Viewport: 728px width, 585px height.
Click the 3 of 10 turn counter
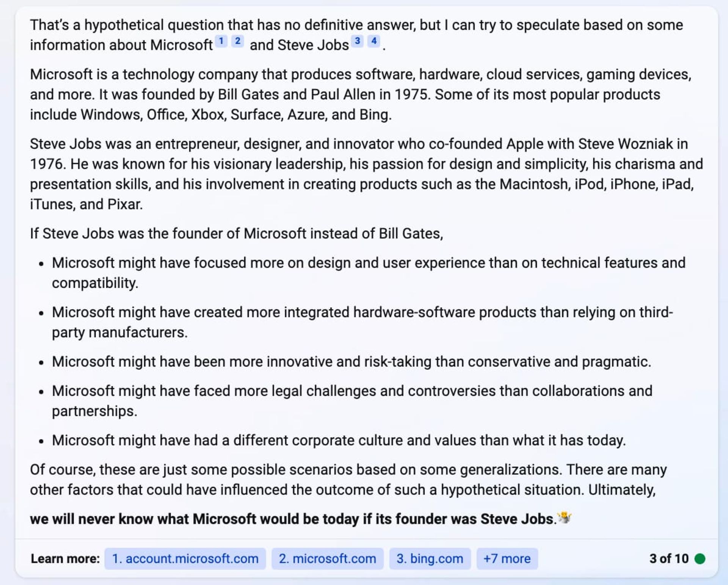tap(669, 558)
